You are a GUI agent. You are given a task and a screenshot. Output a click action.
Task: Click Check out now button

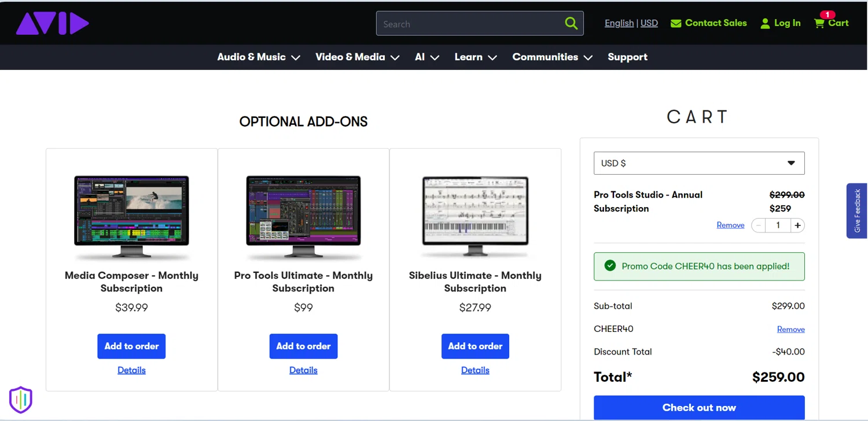699,407
